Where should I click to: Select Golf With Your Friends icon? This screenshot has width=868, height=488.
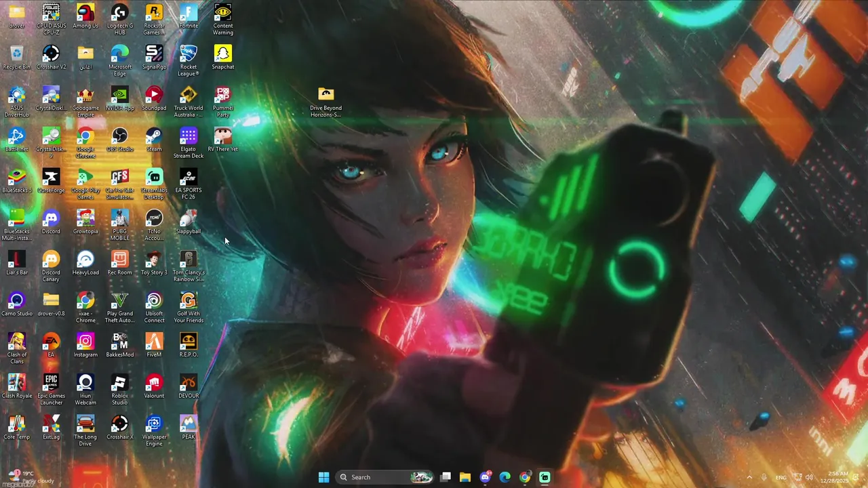pos(189,308)
